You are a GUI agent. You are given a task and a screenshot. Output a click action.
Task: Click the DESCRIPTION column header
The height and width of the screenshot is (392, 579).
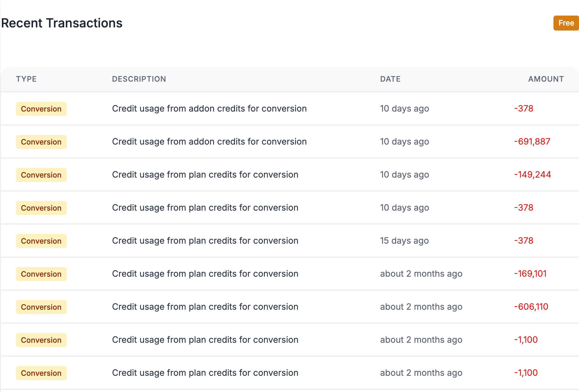click(x=139, y=79)
